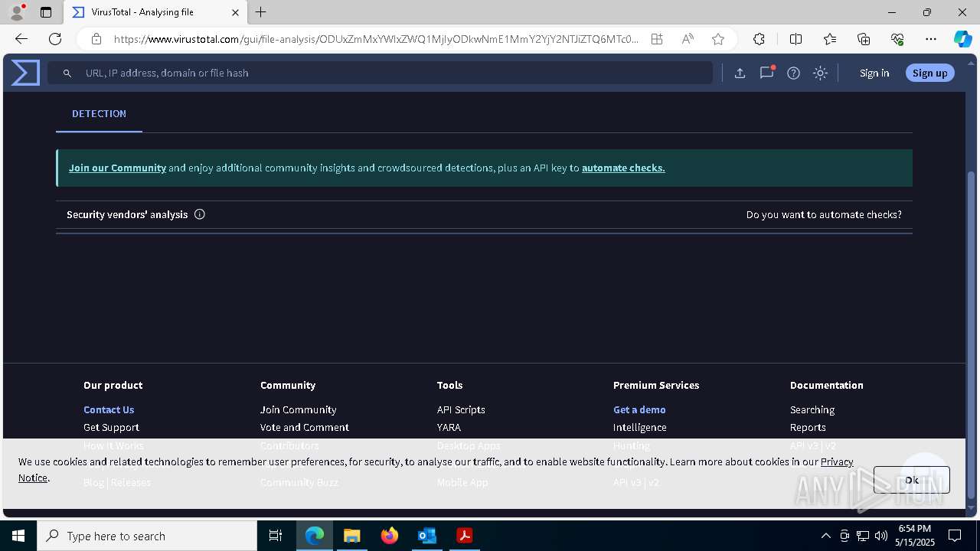Viewport: 980px width, 551px height.
Task: Click Sign in
Action: [874, 73]
